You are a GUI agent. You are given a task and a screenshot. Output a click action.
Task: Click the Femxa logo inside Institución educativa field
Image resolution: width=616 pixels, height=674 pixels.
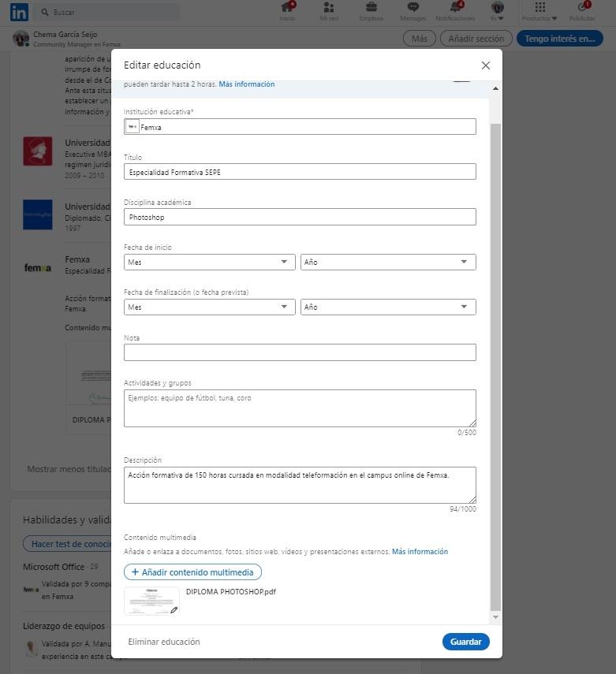click(133, 127)
